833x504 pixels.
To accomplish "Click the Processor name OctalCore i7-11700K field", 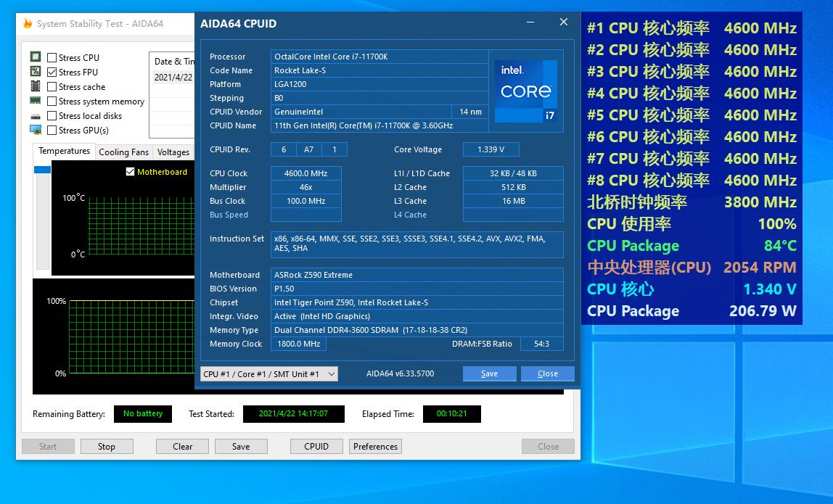I will [x=379, y=57].
